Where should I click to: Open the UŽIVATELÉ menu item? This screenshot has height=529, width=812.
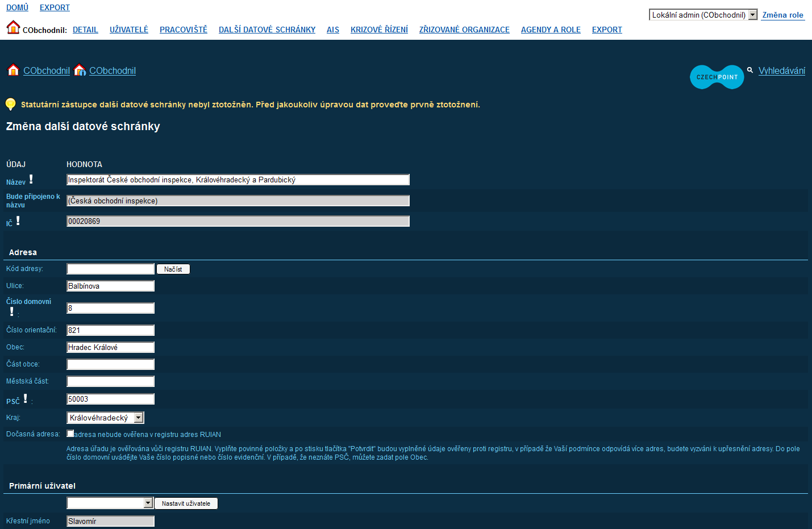(x=129, y=30)
